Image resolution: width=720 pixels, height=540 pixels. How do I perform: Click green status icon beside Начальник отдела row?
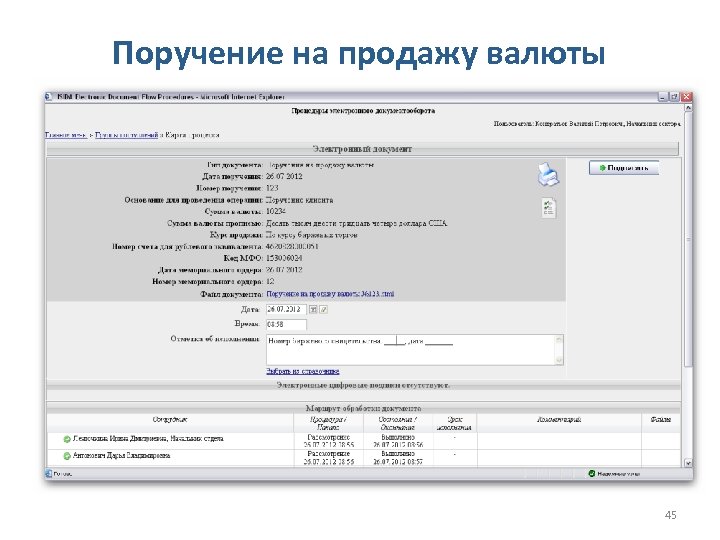pyautogui.click(x=67, y=439)
